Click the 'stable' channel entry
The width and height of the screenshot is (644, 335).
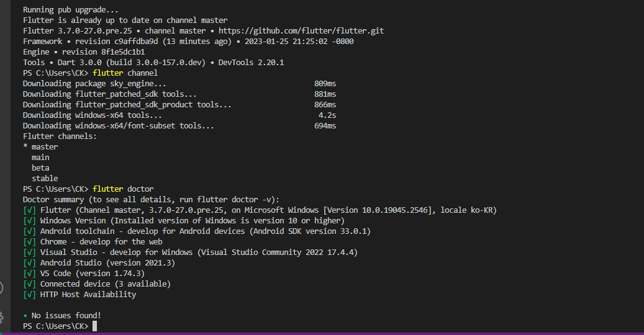click(45, 179)
